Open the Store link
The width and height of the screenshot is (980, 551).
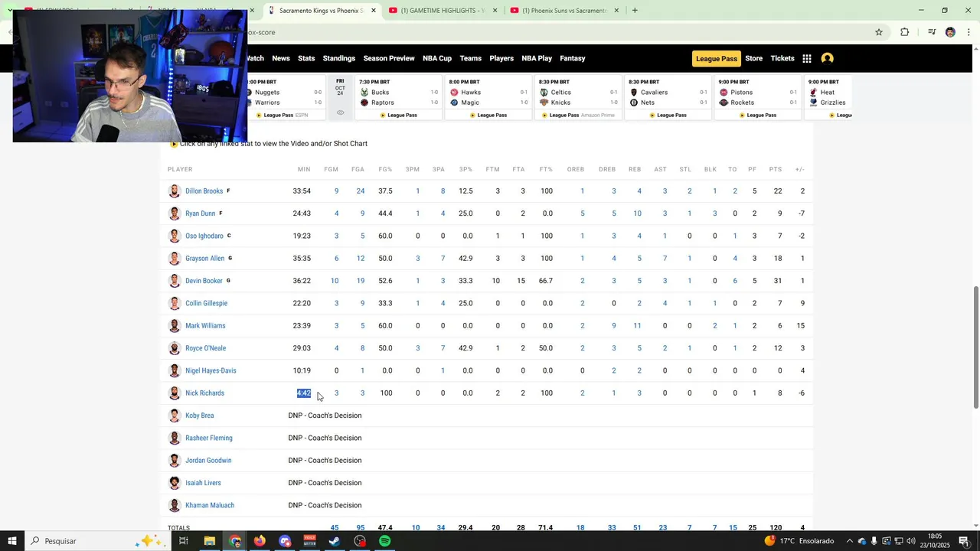[754, 58]
